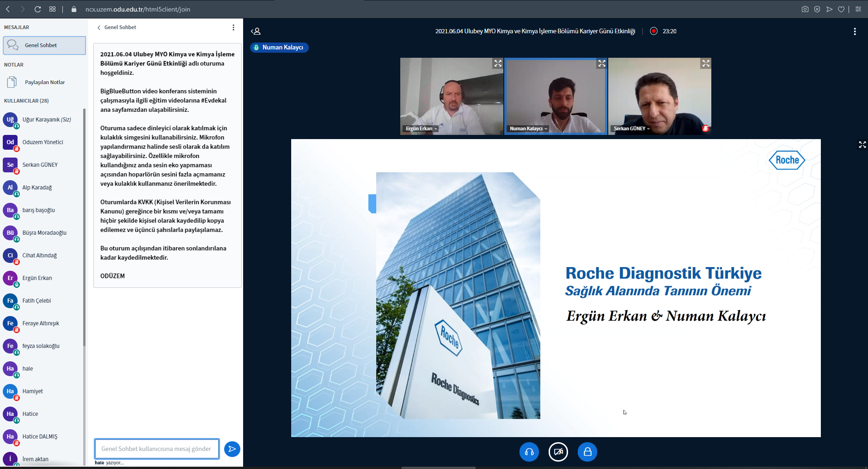This screenshot has height=469, width=868.
Task: Take a browser snapshot with camera icon
Action: (x=805, y=9)
